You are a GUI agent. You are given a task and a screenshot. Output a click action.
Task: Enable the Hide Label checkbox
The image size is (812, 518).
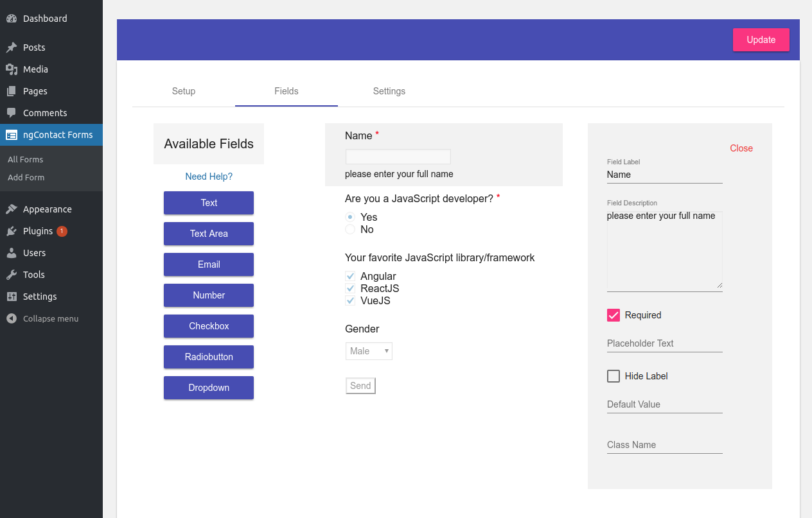pyautogui.click(x=613, y=376)
